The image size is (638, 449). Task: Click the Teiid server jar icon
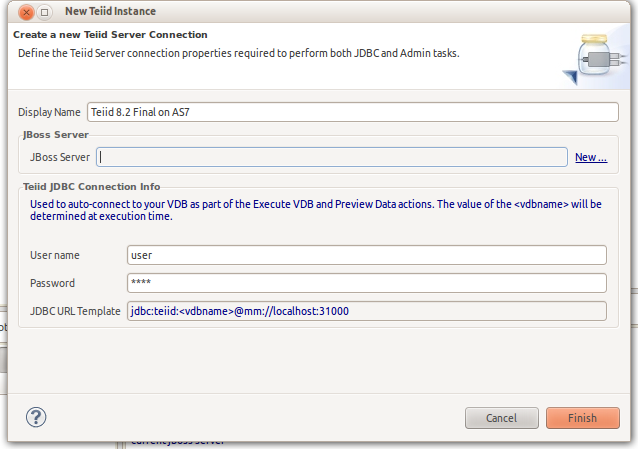[596, 57]
